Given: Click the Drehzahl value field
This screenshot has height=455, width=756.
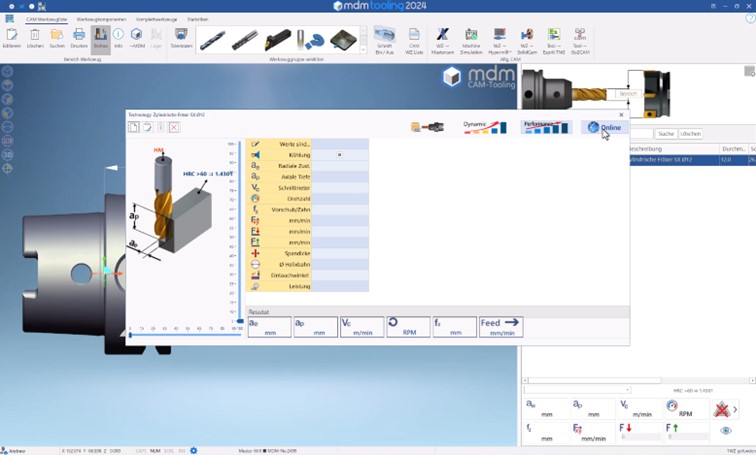Looking at the screenshot, I should (340, 199).
